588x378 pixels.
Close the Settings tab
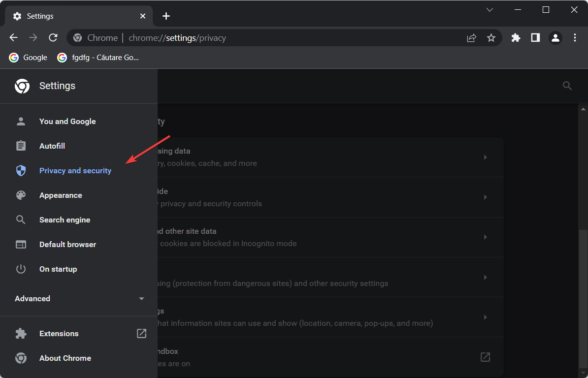[142, 16]
